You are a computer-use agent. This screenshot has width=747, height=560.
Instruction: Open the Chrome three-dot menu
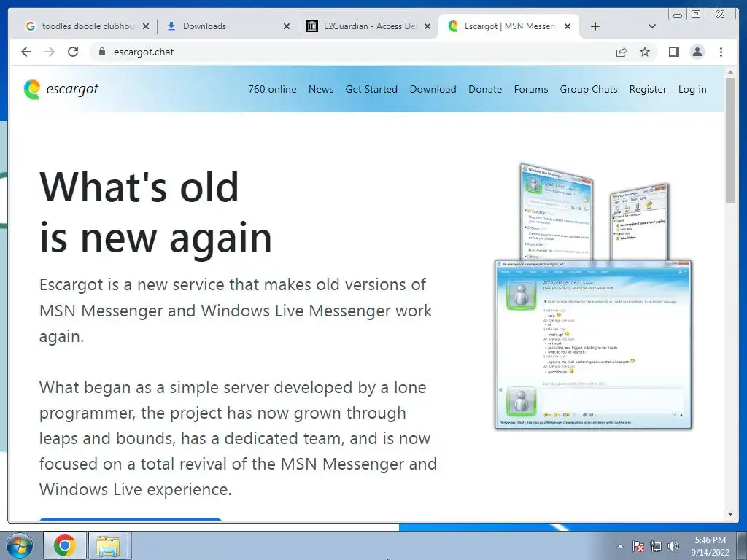[721, 52]
